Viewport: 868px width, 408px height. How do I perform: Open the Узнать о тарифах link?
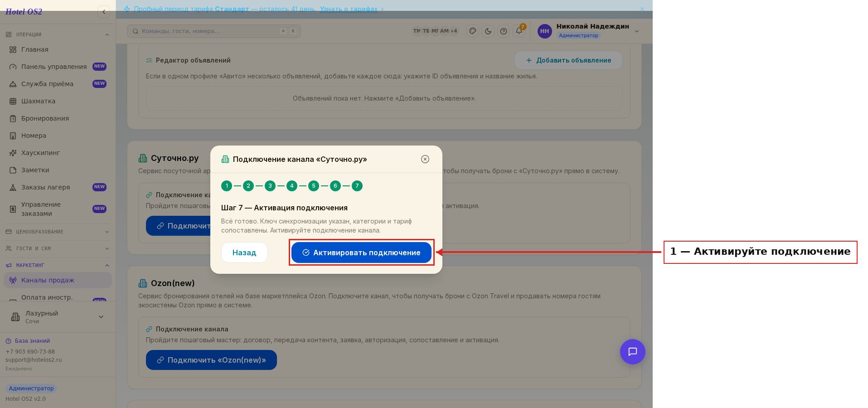(x=349, y=9)
